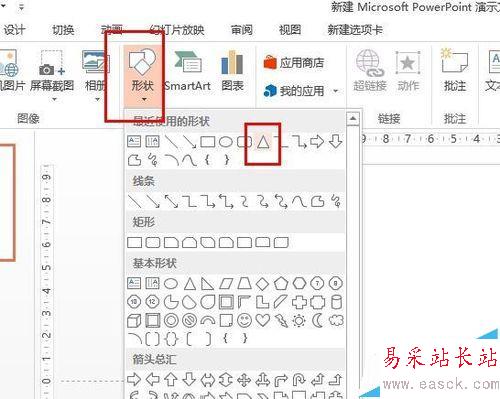The width and height of the screenshot is (500, 399).
Task: Select triangle in recently used shapes
Action: pos(263,142)
